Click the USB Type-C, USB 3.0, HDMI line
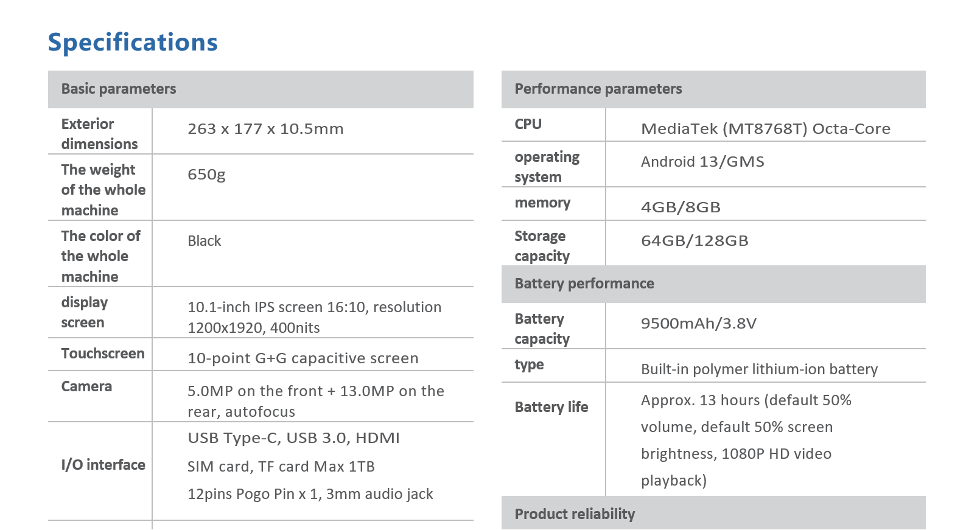The height and width of the screenshot is (530, 980). pyautogui.click(x=293, y=438)
